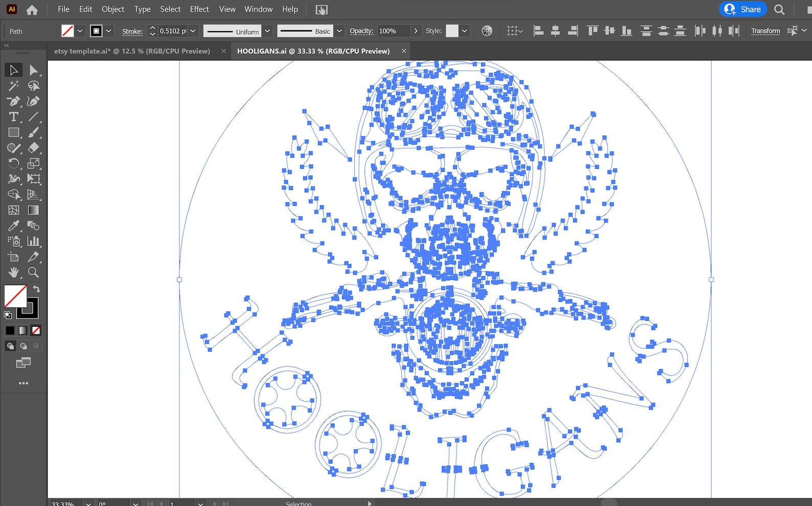
Task: Swap fill and stroke colors
Action: point(37,289)
